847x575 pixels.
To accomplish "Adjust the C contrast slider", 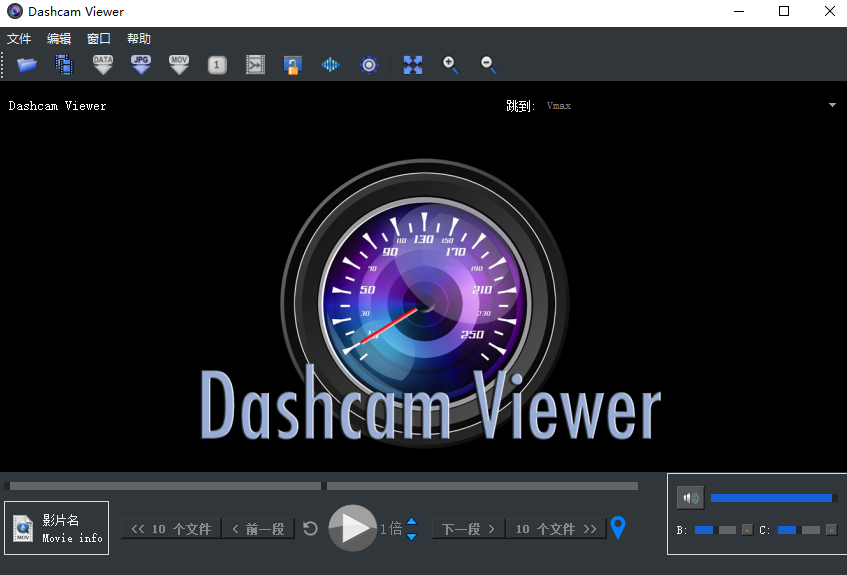I will (x=799, y=530).
